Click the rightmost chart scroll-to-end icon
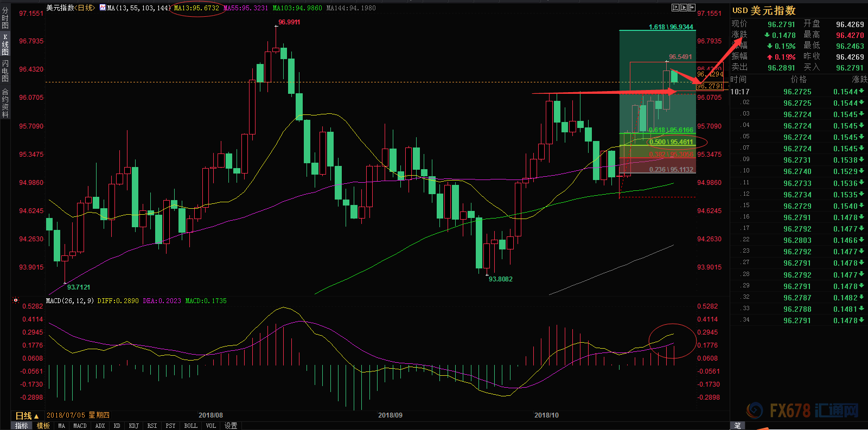Viewport: 868px width, 430px height. pos(692,8)
